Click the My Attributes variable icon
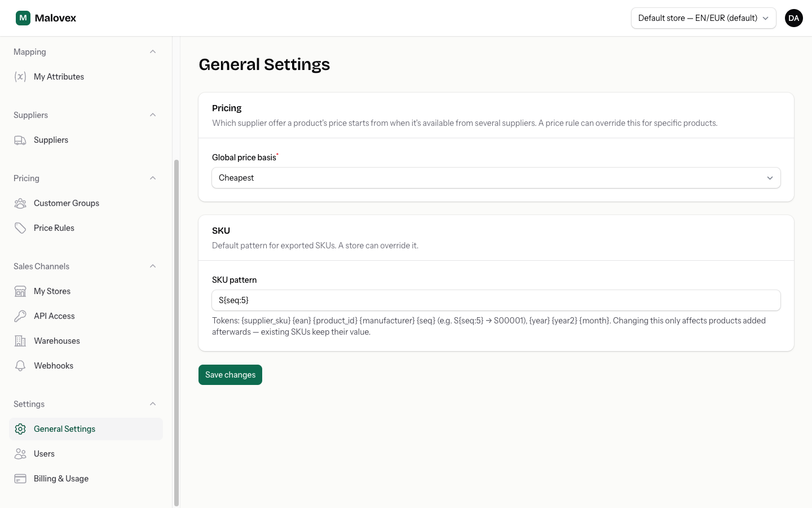This screenshot has height=508, width=812. [x=20, y=77]
